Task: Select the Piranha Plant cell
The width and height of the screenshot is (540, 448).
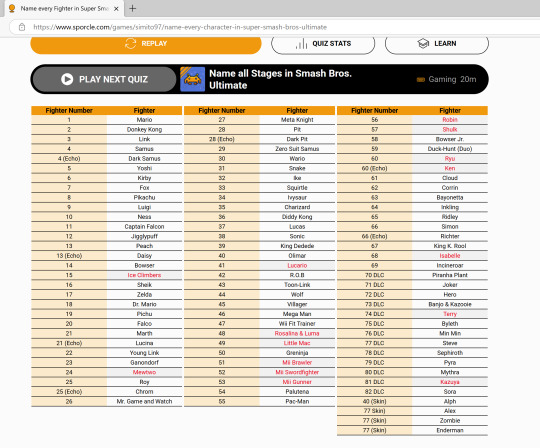Action: (x=450, y=275)
